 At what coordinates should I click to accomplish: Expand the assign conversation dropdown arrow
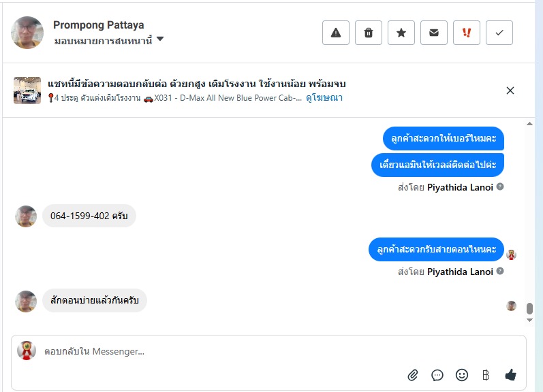(160, 39)
